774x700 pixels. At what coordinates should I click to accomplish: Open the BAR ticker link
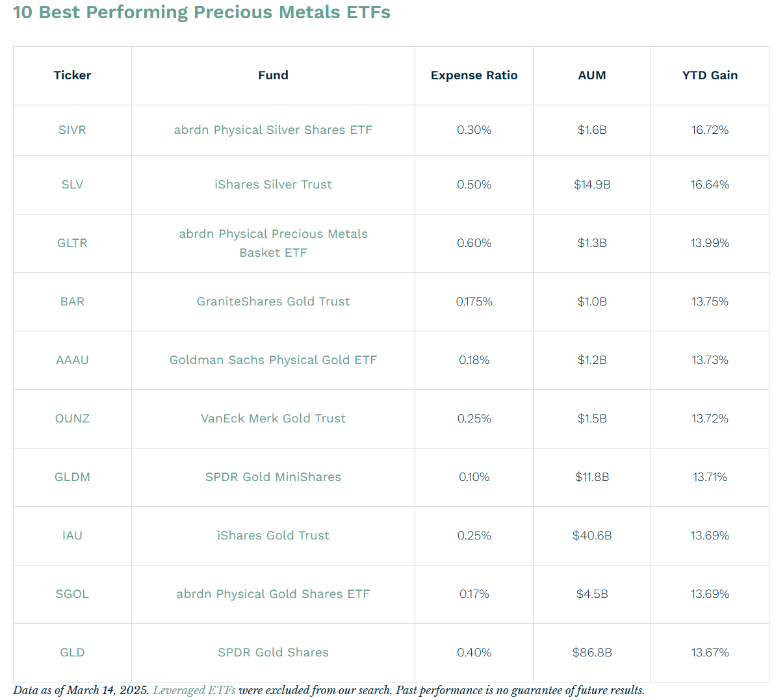72,302
